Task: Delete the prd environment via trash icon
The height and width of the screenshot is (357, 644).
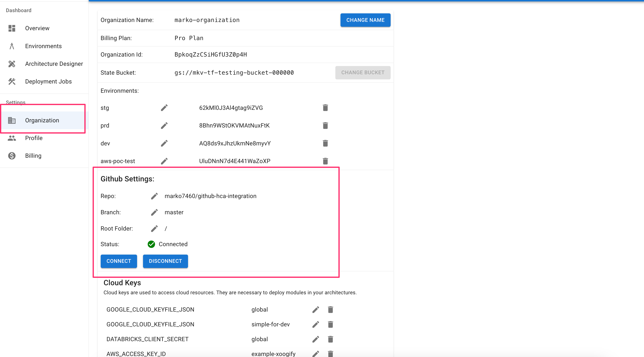Action: 325,126
